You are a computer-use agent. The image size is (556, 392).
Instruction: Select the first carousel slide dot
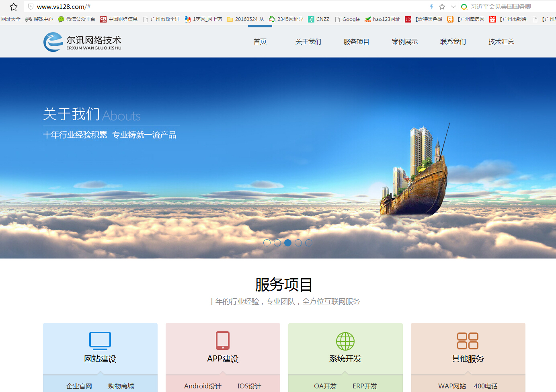point(267,243)
